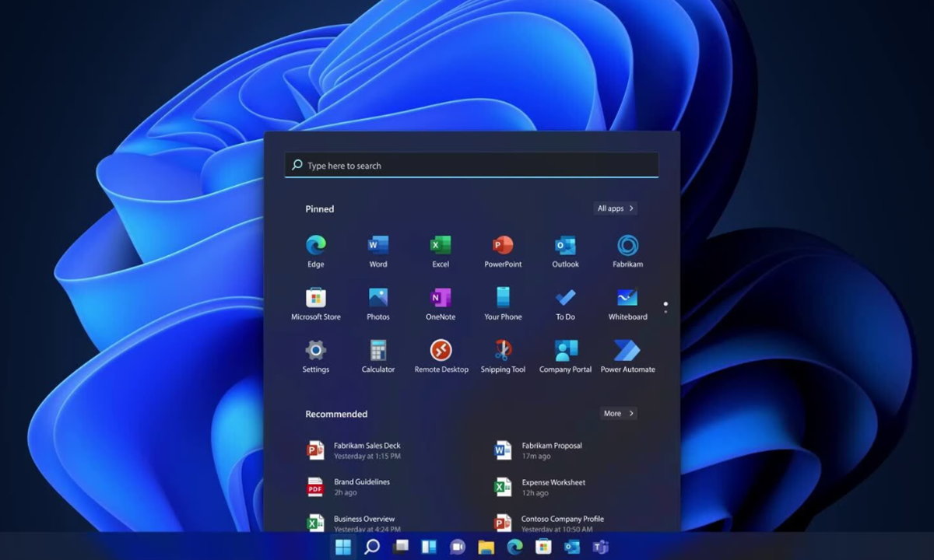
Task: Go to the second pinned apps page dot
Action: pos(665,312)
